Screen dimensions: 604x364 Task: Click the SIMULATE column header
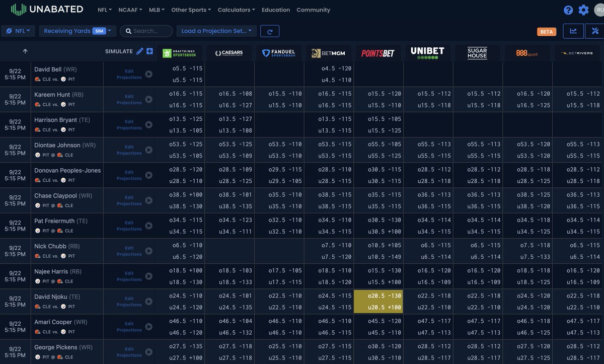point(119,51)
